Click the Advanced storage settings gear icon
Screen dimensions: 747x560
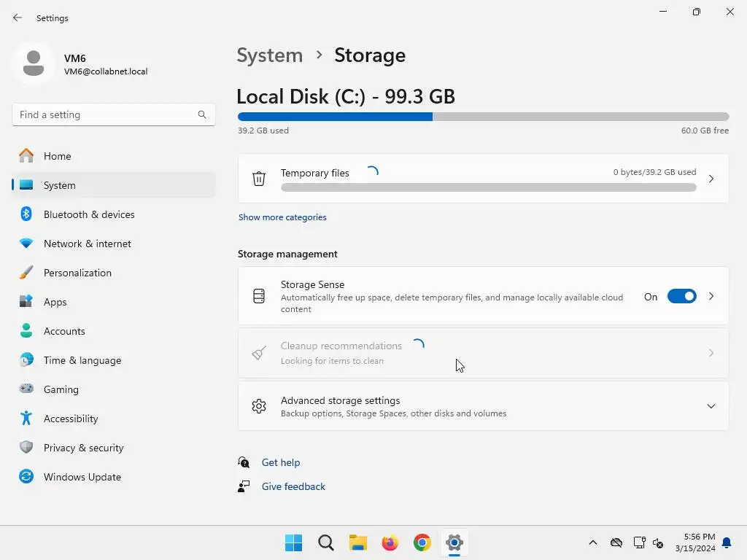[259, 406]
